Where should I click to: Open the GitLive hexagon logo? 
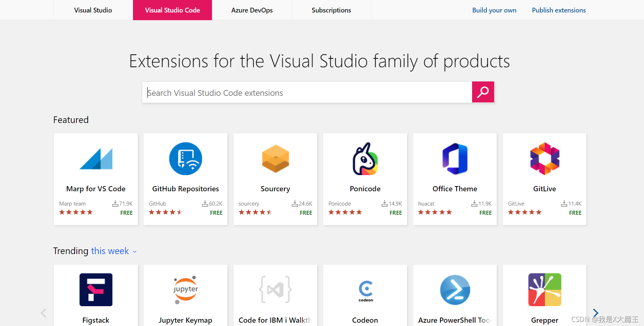(x=545, y=159)
